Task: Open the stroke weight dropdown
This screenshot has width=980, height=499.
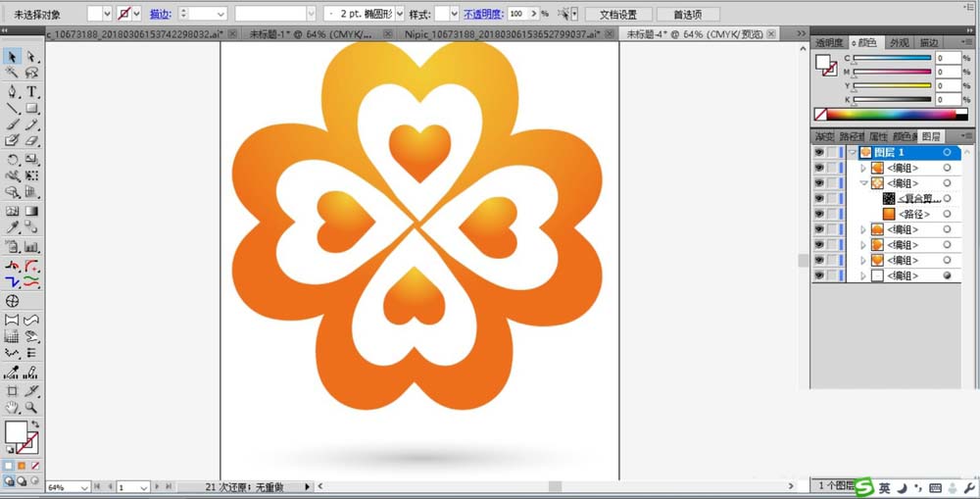Action: (220, 13)
